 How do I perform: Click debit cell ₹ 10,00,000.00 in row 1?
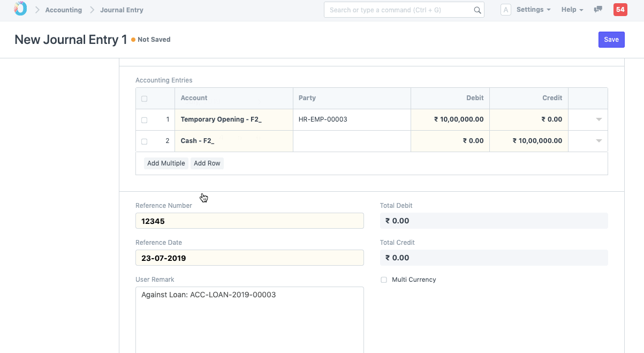click(450, 119)
